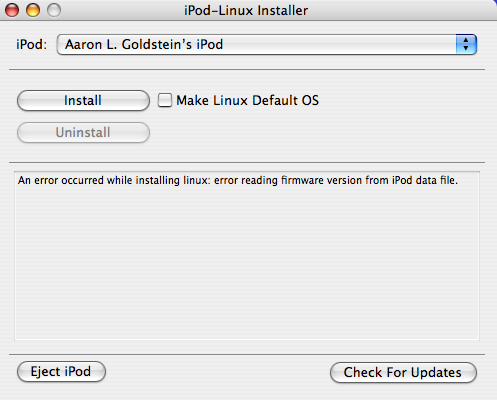Select the 'Aaron L. Goldstein's iPod' text
497x400 pixels.
(144, 44)
